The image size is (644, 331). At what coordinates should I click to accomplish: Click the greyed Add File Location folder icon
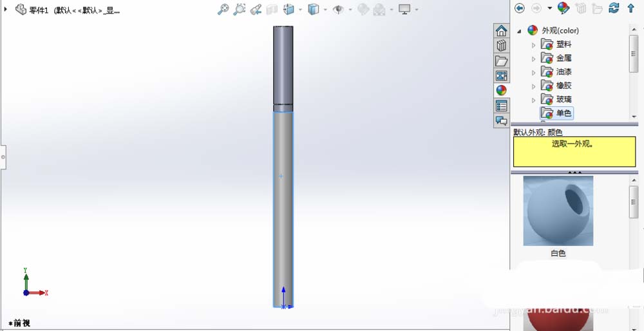pyautogui.click(x=597, y=8)
